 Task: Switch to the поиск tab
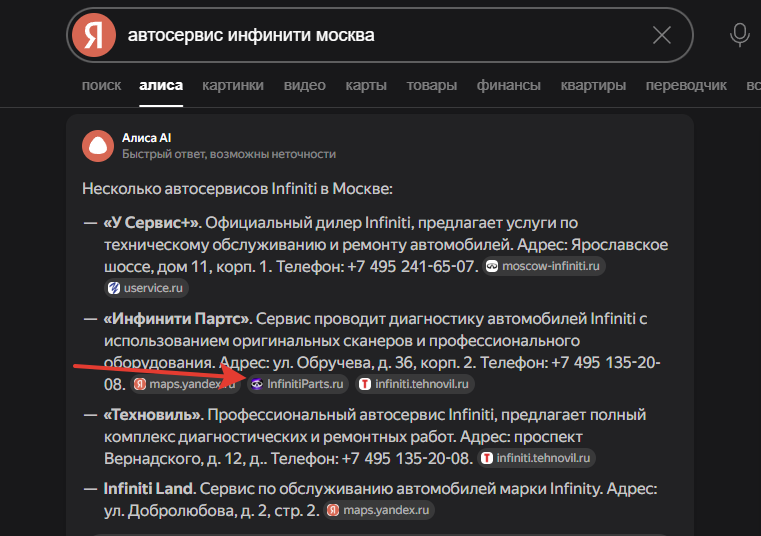(101, 85)
